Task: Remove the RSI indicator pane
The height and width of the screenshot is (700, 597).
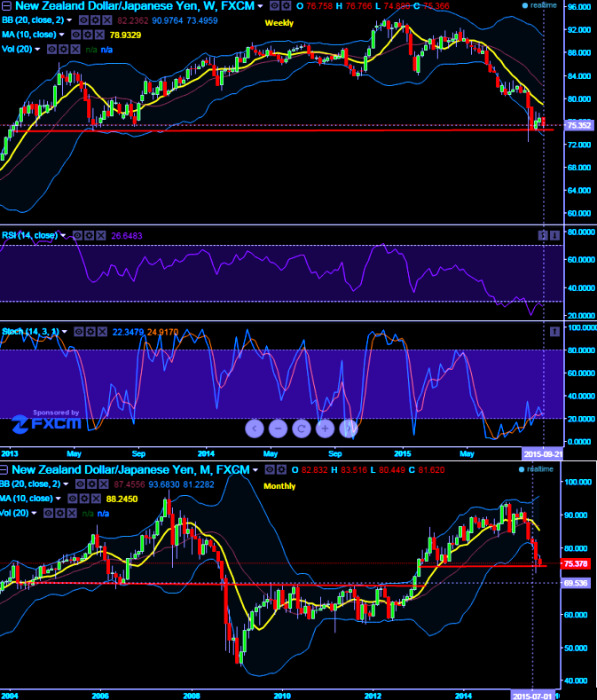Action: pos(101,235)
